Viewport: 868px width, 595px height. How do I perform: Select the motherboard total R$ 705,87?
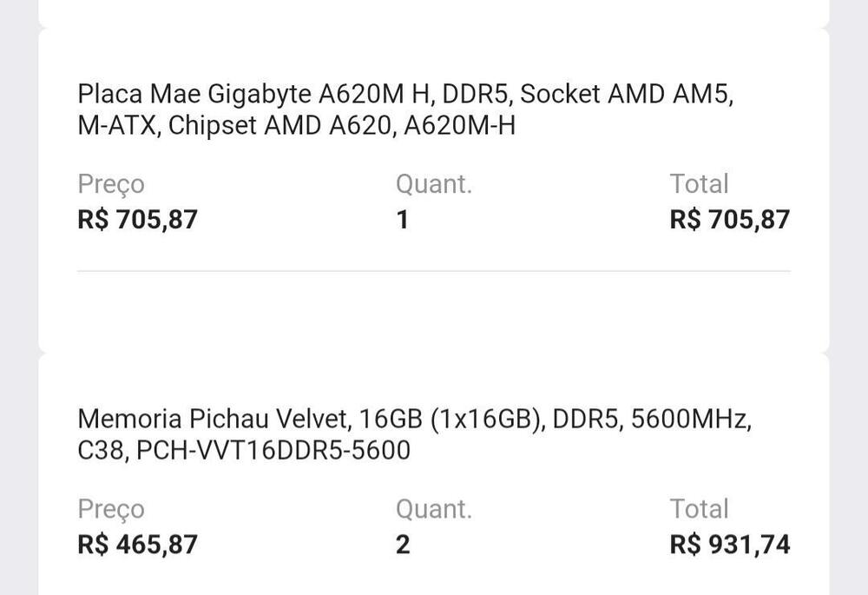point(729,219)
